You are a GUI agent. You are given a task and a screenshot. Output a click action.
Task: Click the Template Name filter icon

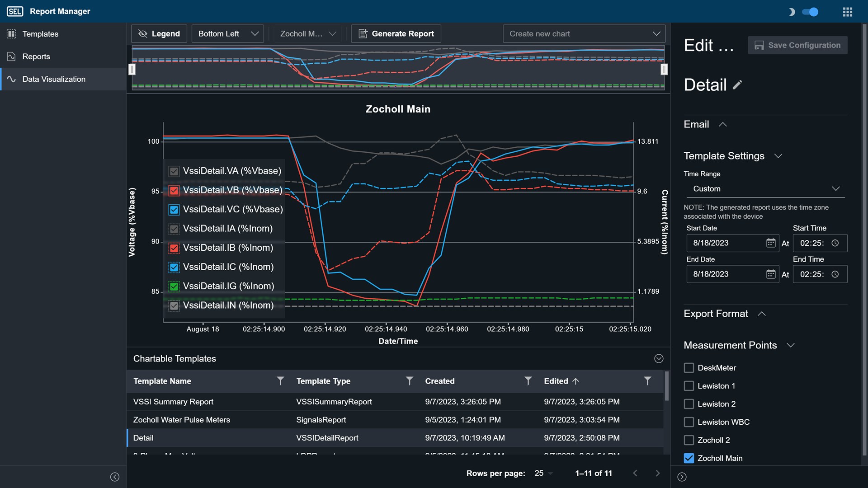pyautogui.click(x=280, y=381)
